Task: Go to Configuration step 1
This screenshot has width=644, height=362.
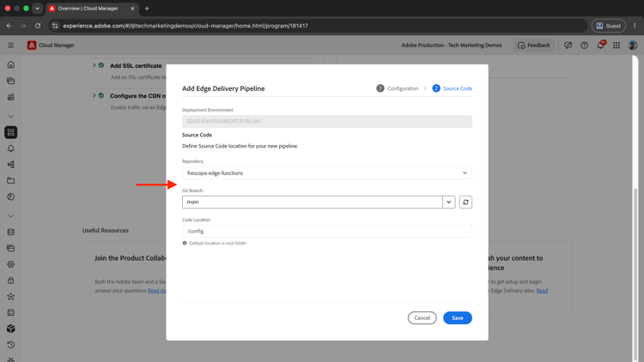Action: (398, 88)
